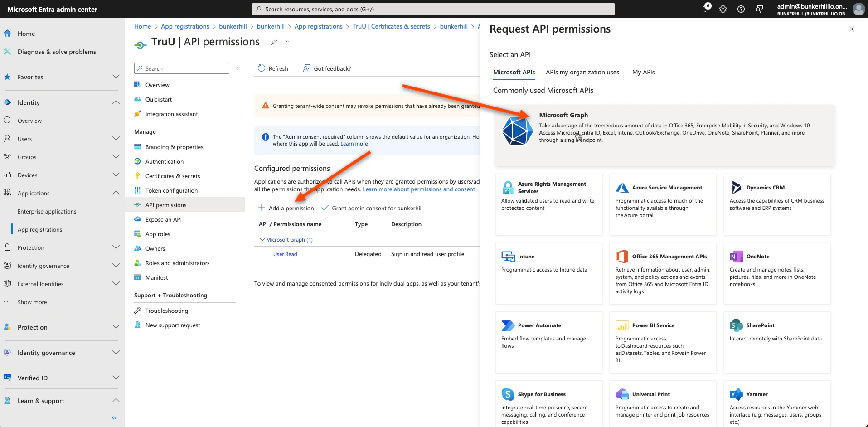
Task: Click the Universal Print icon
Action: click(x=622, y=394)
